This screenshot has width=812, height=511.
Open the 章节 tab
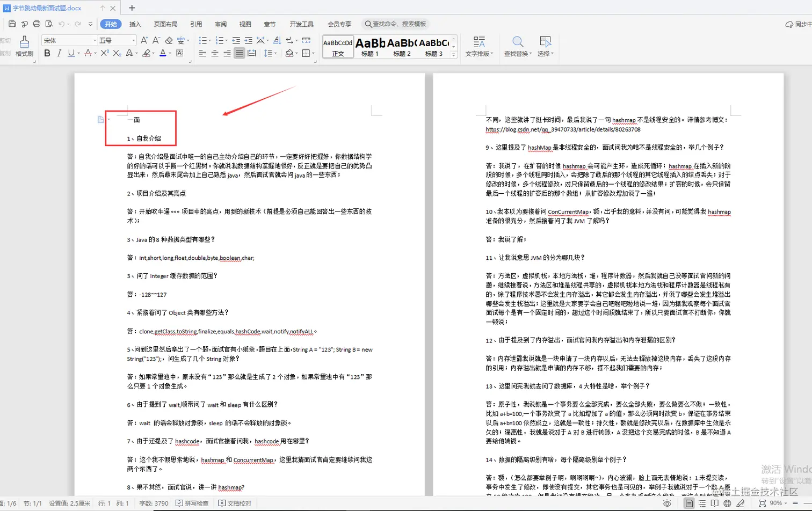point(270,24)
